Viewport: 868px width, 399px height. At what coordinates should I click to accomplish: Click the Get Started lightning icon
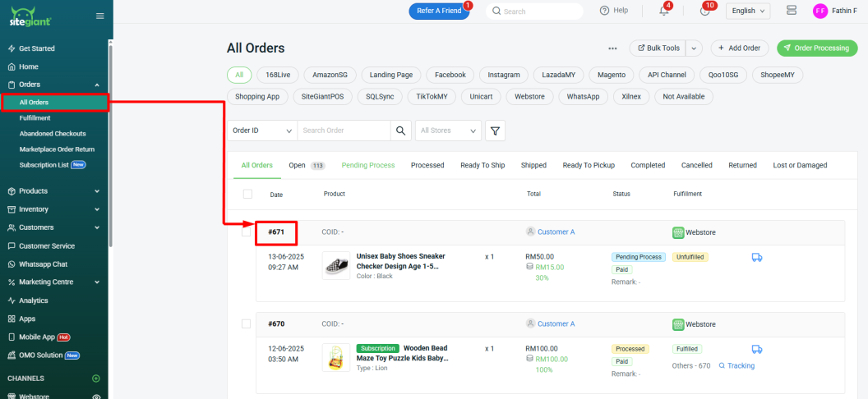tap(12, 48)
